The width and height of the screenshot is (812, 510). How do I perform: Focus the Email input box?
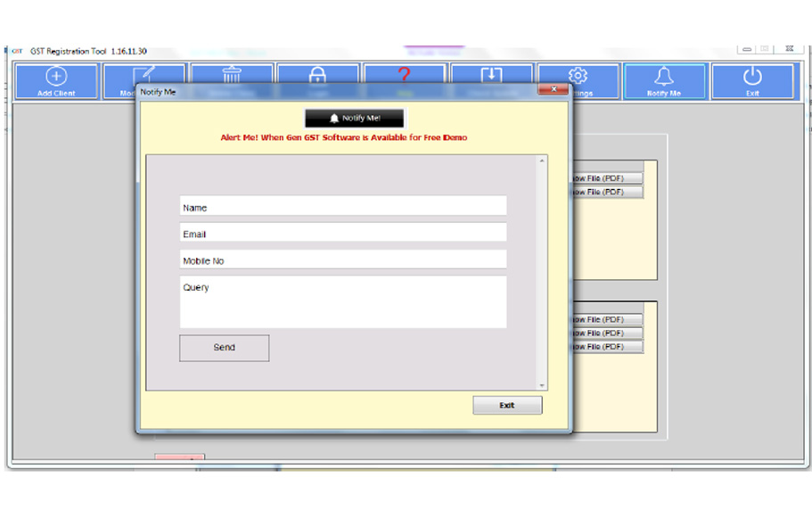point(343,234)
